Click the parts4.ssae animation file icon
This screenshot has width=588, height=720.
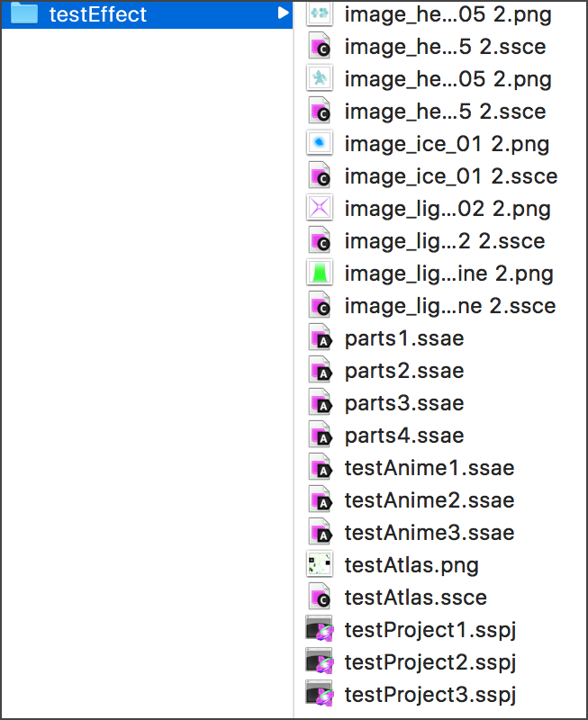tap(320, 436)
